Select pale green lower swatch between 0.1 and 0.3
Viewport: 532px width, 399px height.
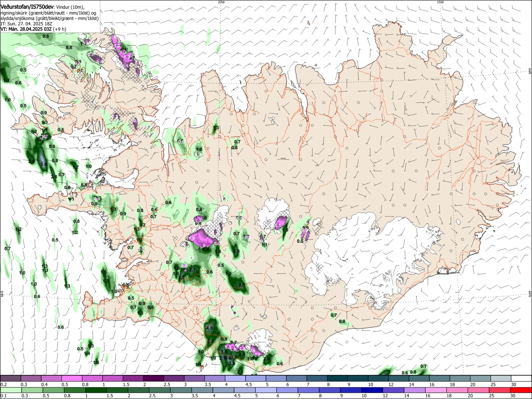click(x=11, y=390)
